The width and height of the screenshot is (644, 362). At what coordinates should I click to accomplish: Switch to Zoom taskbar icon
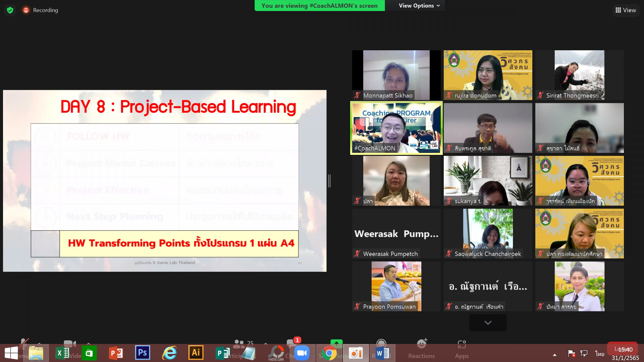[x=302, y=353]
